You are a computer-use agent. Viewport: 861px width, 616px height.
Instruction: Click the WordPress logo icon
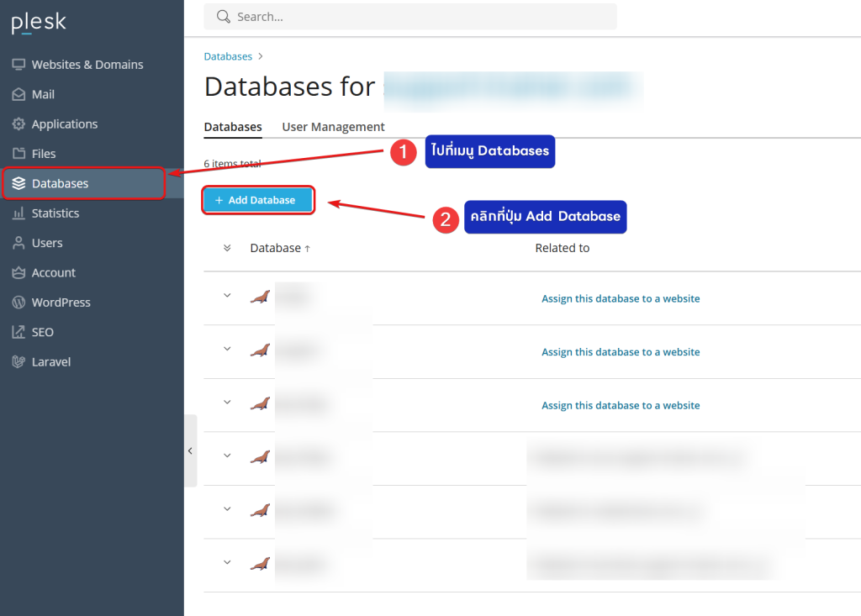[x=18, y=303]
